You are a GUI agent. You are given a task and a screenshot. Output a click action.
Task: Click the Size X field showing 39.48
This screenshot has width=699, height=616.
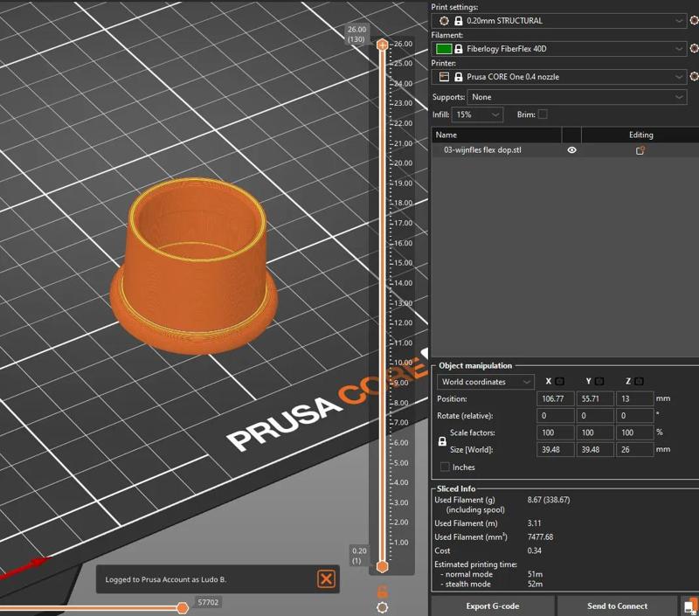click(556, 449)
